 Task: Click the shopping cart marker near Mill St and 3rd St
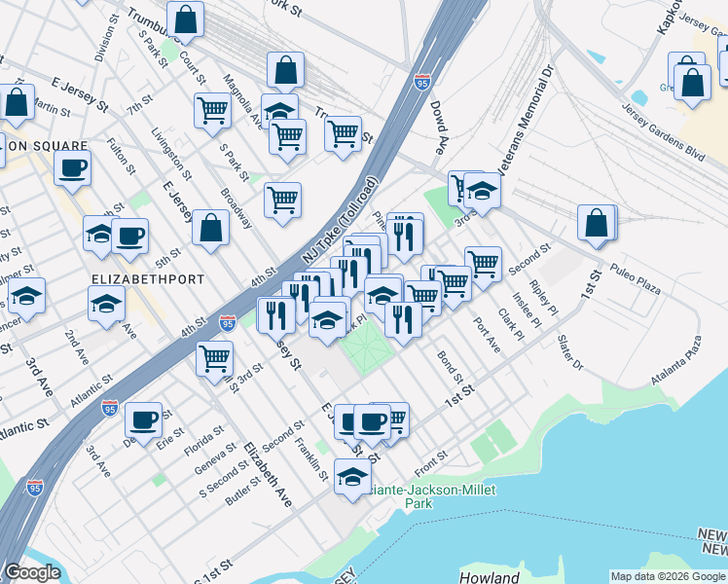214,362
